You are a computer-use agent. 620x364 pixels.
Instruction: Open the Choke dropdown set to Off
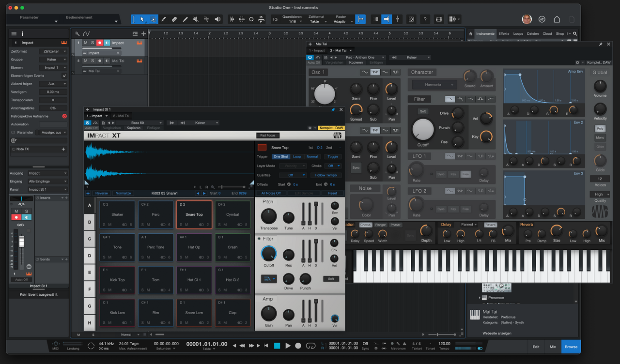tap(333, 166)
